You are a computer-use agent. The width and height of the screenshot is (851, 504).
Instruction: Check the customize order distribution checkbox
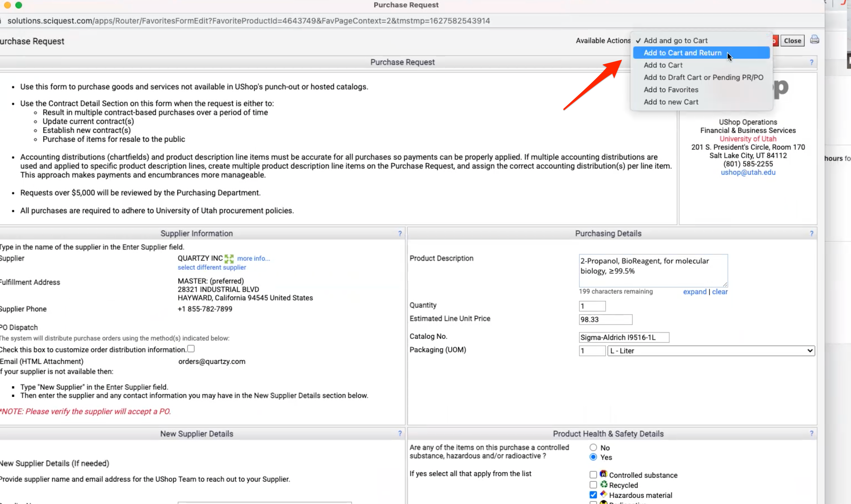click(x=191, y=349)
